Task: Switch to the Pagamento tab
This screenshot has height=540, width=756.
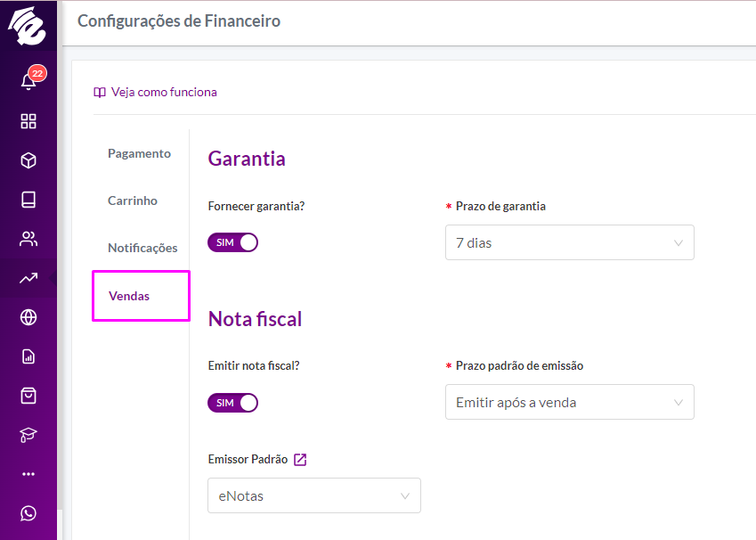Action: 139,153
